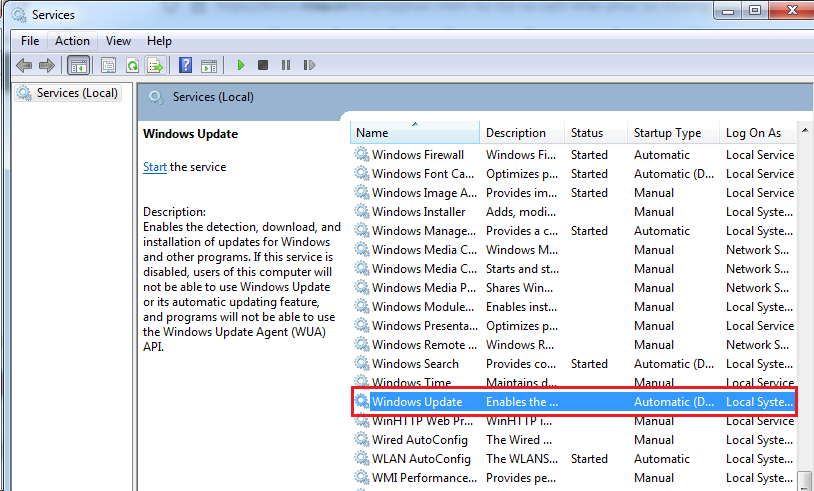Click 'The Wired ...' description cell
This screenshot has width=814, height=491.
[519, 440]
